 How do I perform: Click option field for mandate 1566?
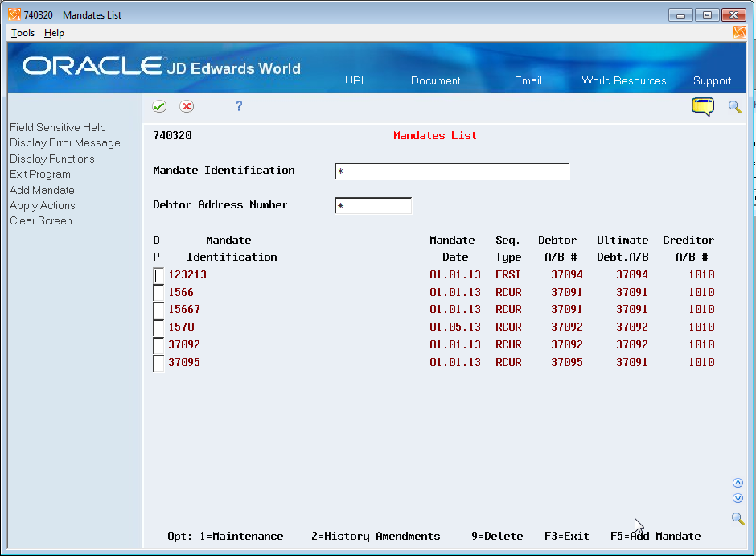158,293
